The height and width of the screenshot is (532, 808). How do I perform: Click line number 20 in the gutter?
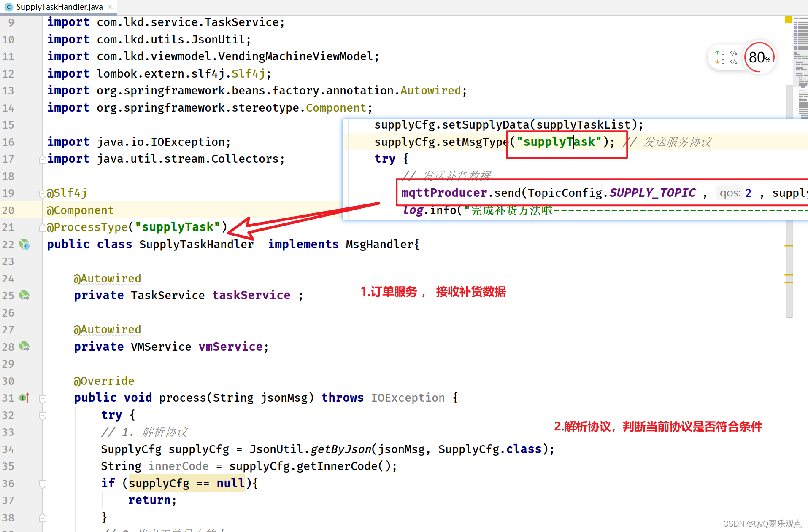tap(8, 210)
